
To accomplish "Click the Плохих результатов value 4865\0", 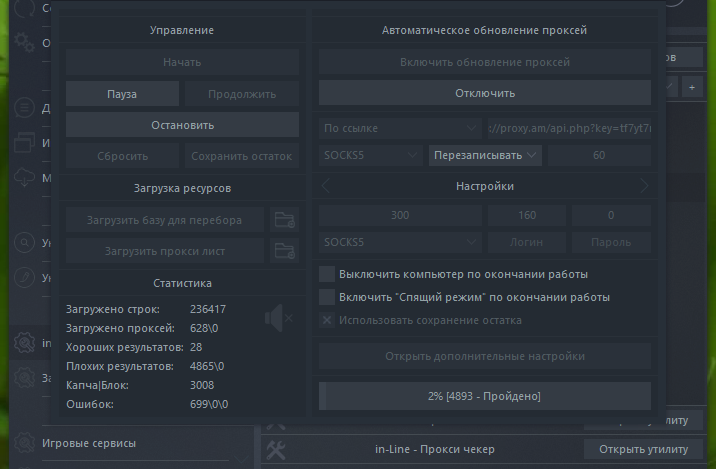I will click(207, 366).
